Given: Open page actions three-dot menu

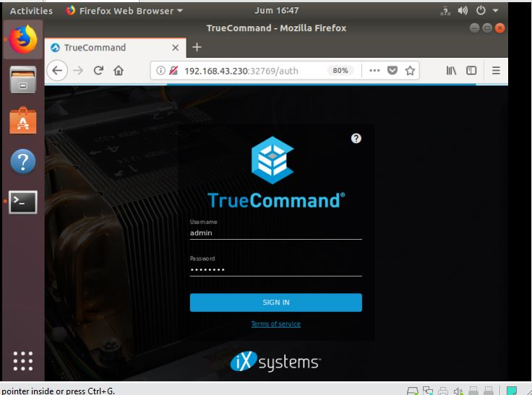Looking at the screenshot, I should (x=374, y=71).
